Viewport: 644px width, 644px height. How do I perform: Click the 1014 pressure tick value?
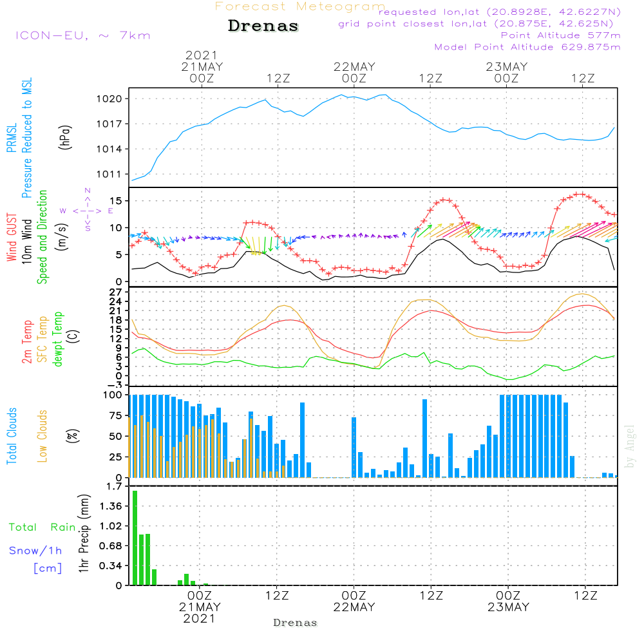point(109,149)
